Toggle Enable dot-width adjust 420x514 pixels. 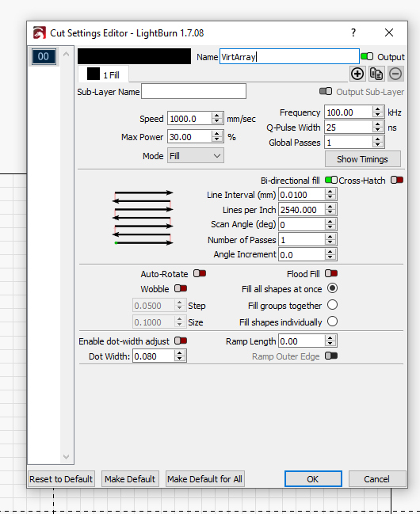point(181,341)
